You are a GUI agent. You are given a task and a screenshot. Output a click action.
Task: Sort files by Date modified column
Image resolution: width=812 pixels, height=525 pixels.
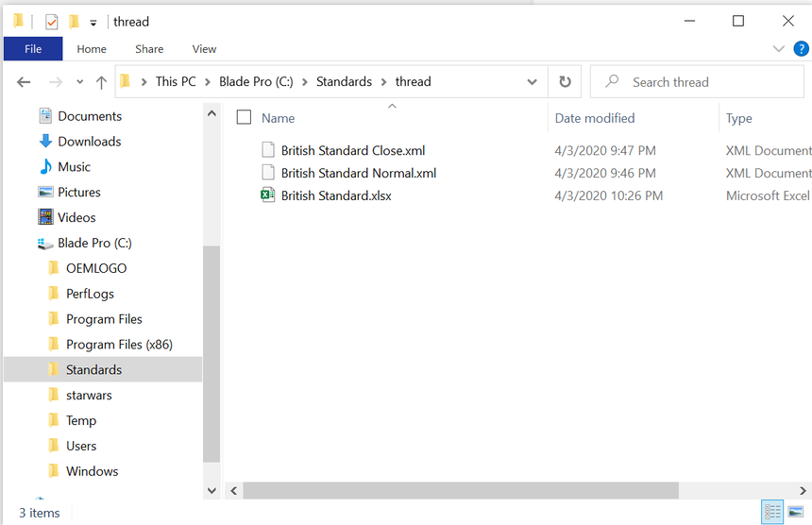point(595,118)
